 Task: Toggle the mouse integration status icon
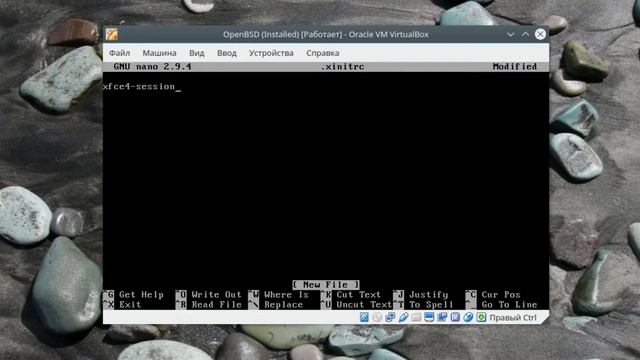468,317
